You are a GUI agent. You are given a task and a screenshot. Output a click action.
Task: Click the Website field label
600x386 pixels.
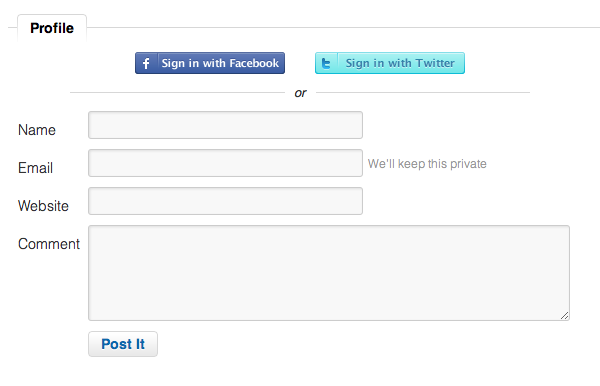point(43,206)
